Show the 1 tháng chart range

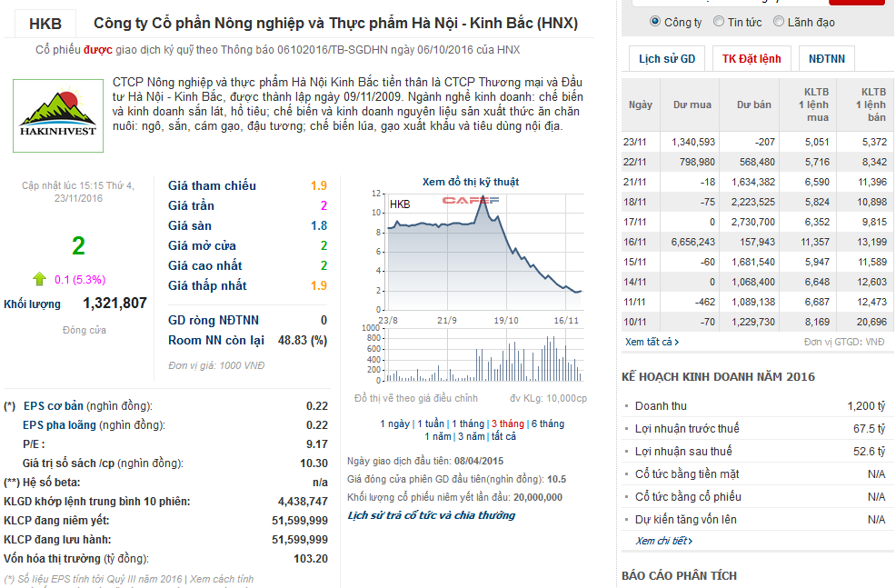468,424
